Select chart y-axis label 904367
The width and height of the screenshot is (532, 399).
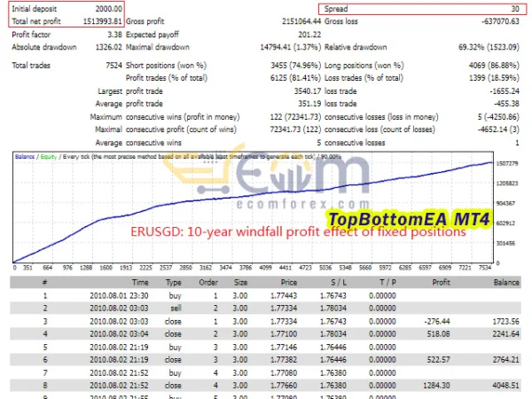click(505, 203)
